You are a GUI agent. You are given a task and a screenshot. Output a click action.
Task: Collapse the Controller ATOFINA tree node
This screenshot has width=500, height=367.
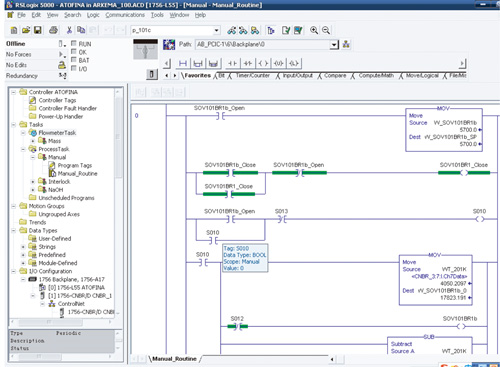tap(14, 92)
